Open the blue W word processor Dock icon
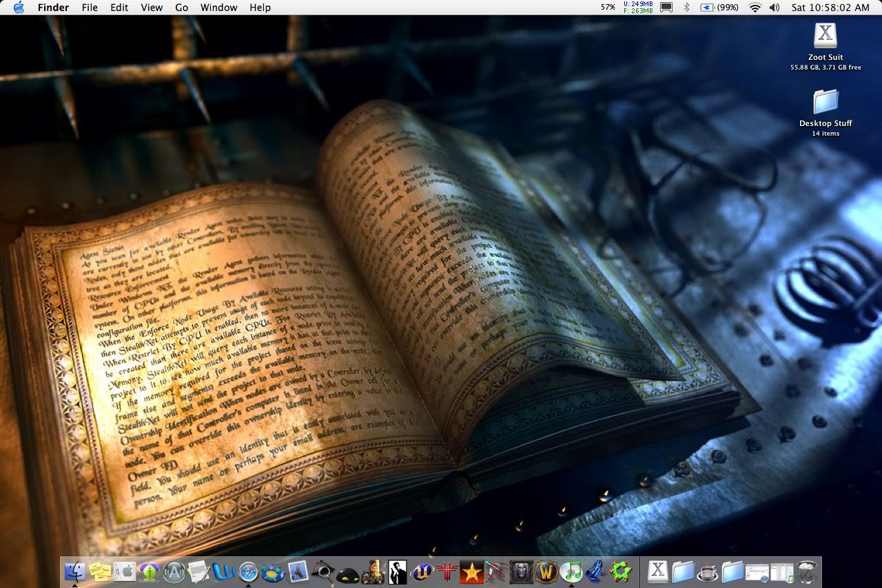 (224, 571)
